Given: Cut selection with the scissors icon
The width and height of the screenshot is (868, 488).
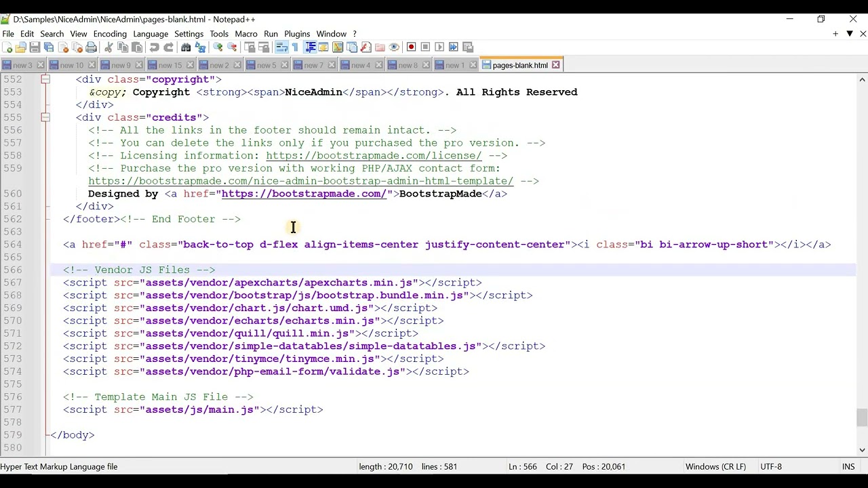Looking at the screenshot, I should tap(108, 47).
